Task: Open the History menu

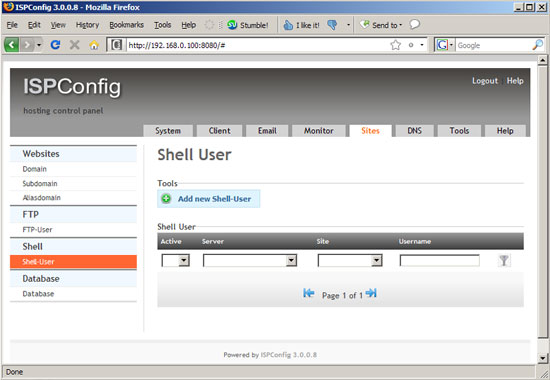Action: (x=87, y=25)
